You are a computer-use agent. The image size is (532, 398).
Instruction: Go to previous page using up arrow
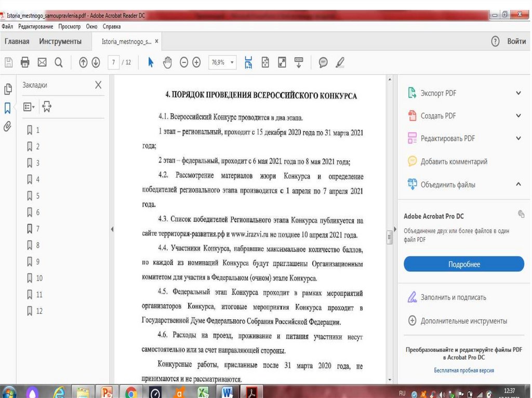[83, 63]
